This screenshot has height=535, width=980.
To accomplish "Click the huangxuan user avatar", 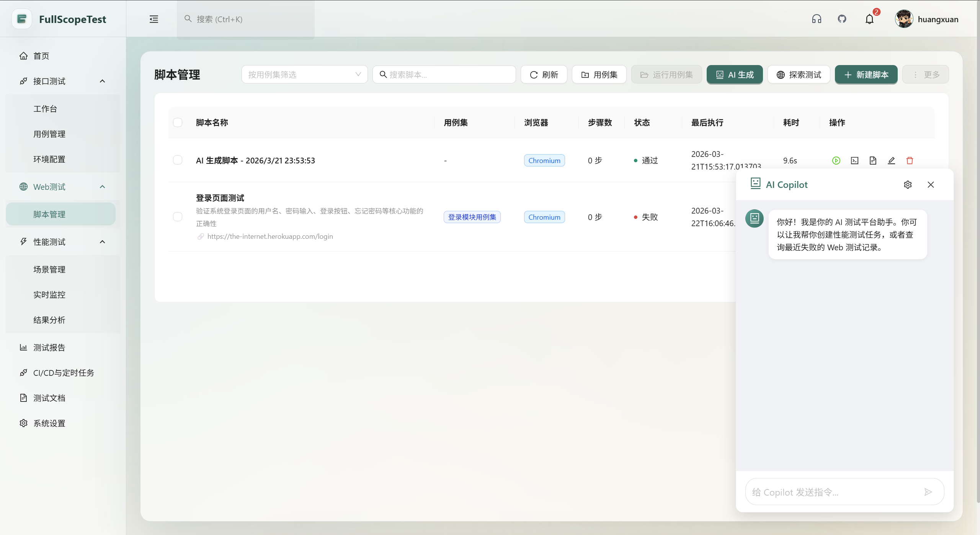I will pos(904,19).
